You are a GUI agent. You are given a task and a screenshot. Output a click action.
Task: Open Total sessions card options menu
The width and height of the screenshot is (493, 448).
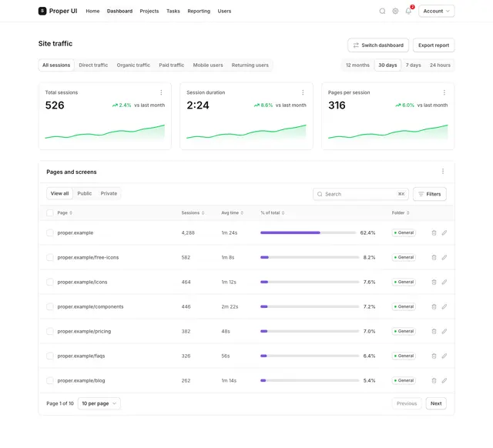(161, 92)
